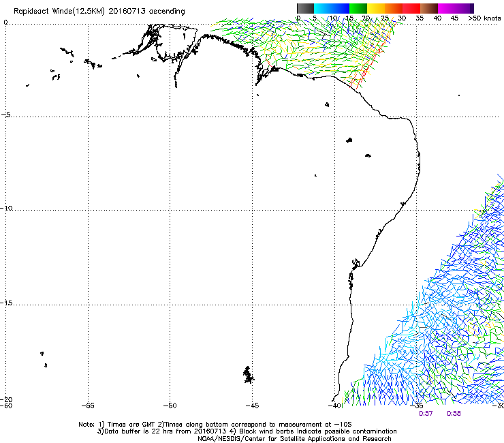The height and width of the screenshot is (443, 504).
Task: Click the cyan-blue 5-15 knots legend band
Action: pos(332,8)
